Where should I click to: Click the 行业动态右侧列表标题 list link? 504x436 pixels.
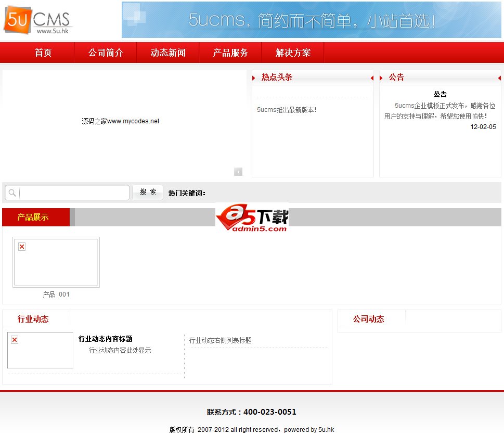click(220, 340)
